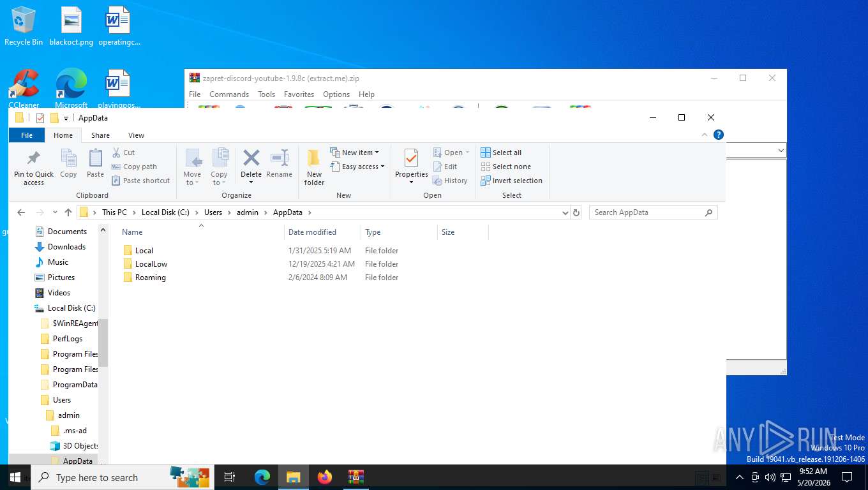Open the Move to dropdown button

(x=192, y=167)
